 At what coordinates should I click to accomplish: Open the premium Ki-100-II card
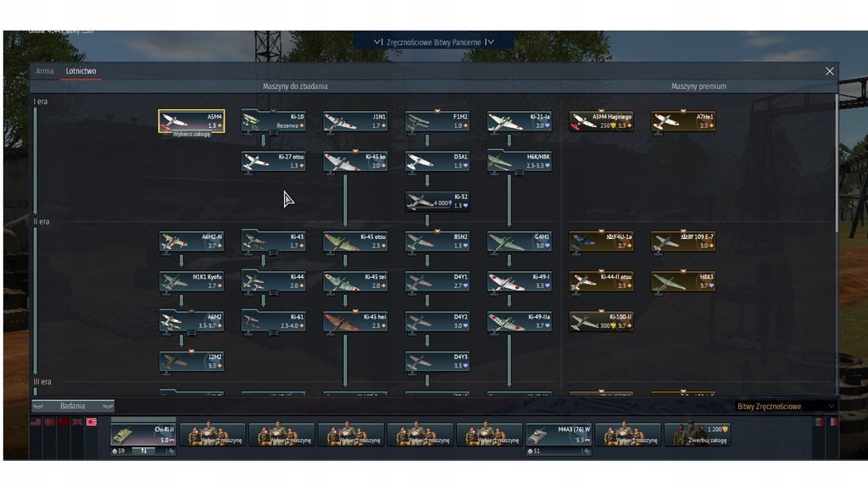(x=601, y=321)
